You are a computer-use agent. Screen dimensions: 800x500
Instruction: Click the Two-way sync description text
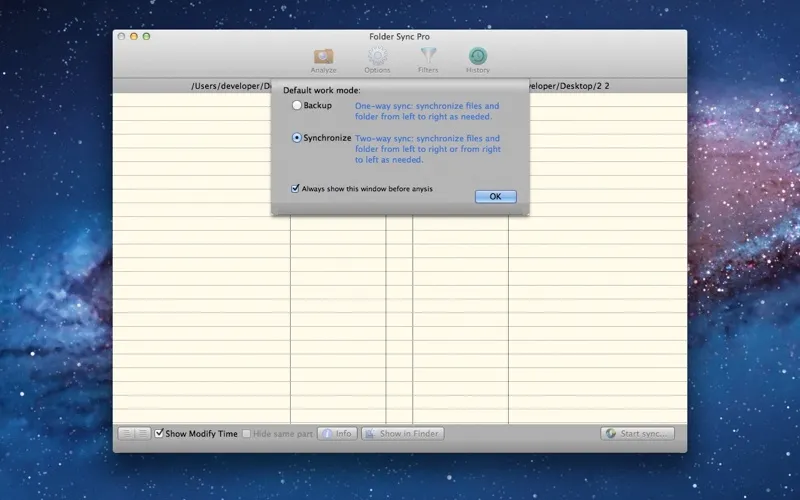[x=428, y=149]
